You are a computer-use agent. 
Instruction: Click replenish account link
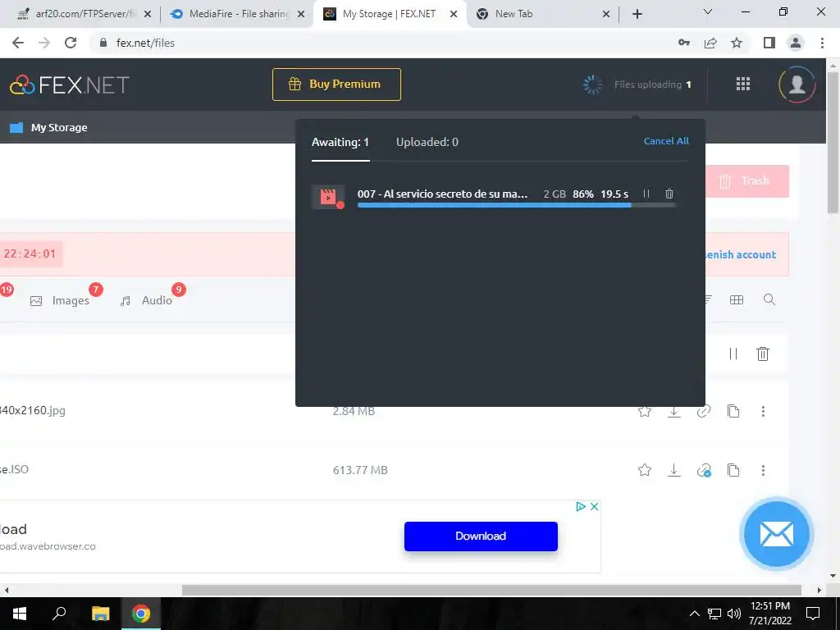pos(741,255)
